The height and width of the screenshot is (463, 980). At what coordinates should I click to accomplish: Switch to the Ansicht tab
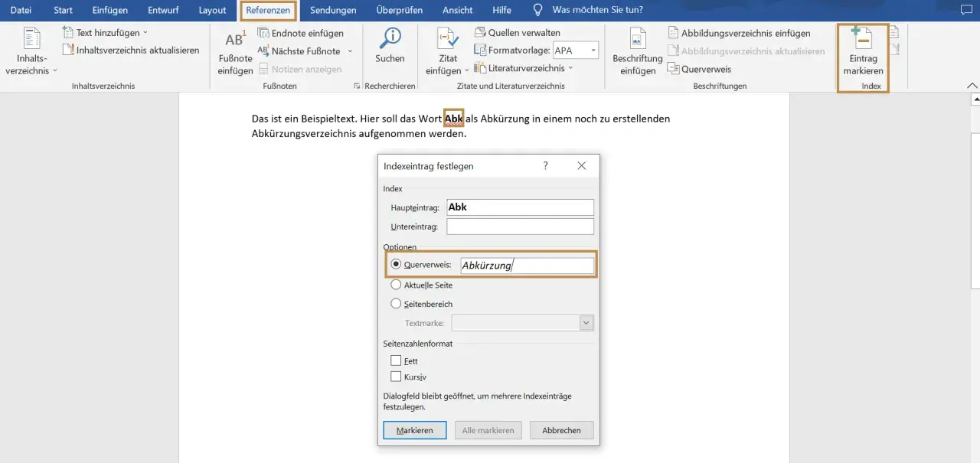pos(457,10)
